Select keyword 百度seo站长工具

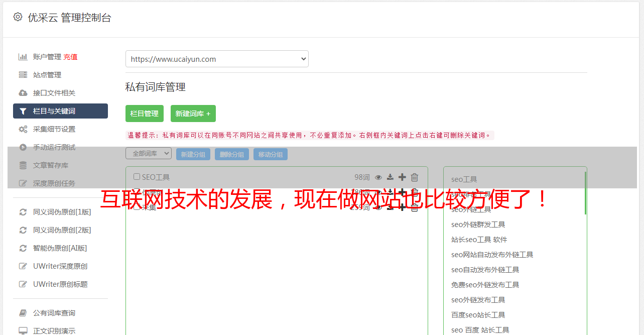pos(478,315)
